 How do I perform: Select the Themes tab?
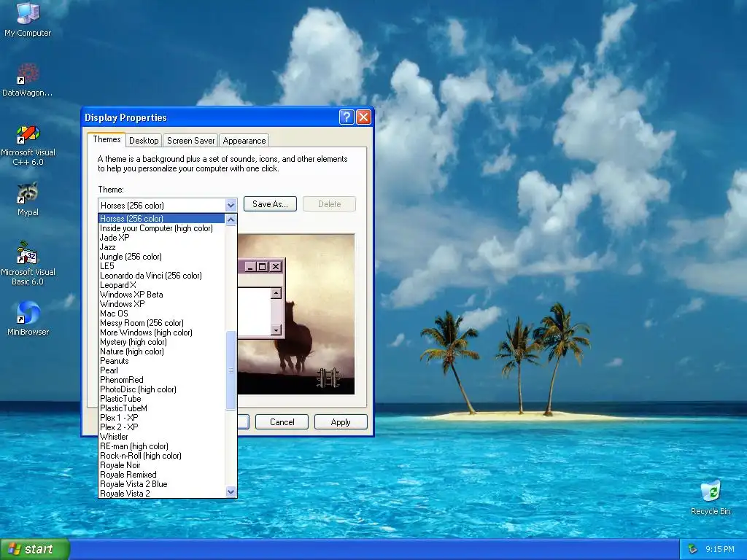click(x=107, y=139)
